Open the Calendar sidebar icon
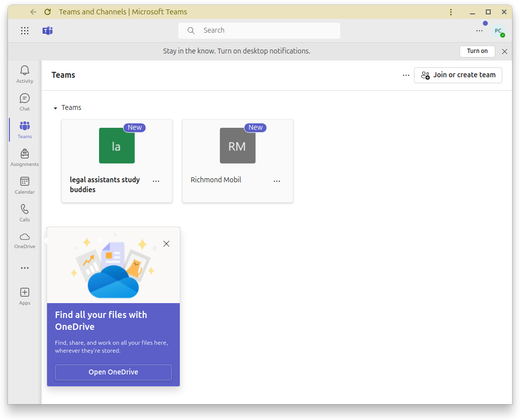Viewport: 520px width, 420px height. point(25,185)
